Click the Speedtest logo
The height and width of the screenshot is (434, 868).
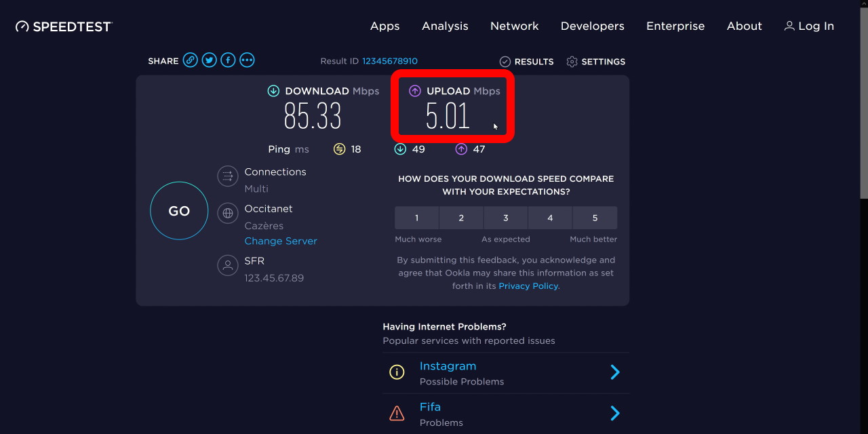64,26
